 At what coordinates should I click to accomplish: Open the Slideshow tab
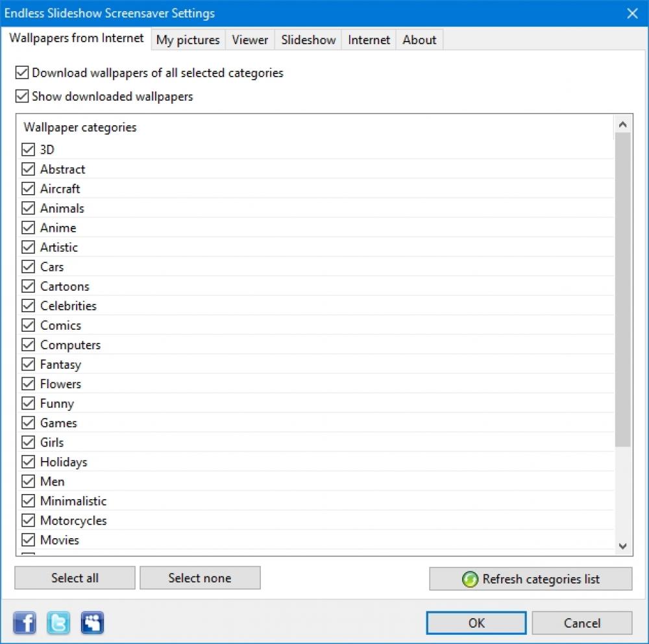[308, 40]
